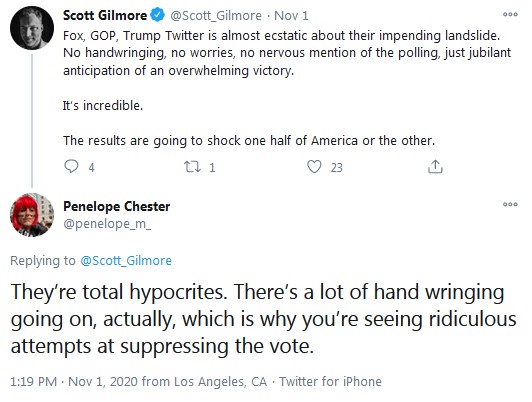
Task: Click the reply count 4
Action: click(91, 168)
